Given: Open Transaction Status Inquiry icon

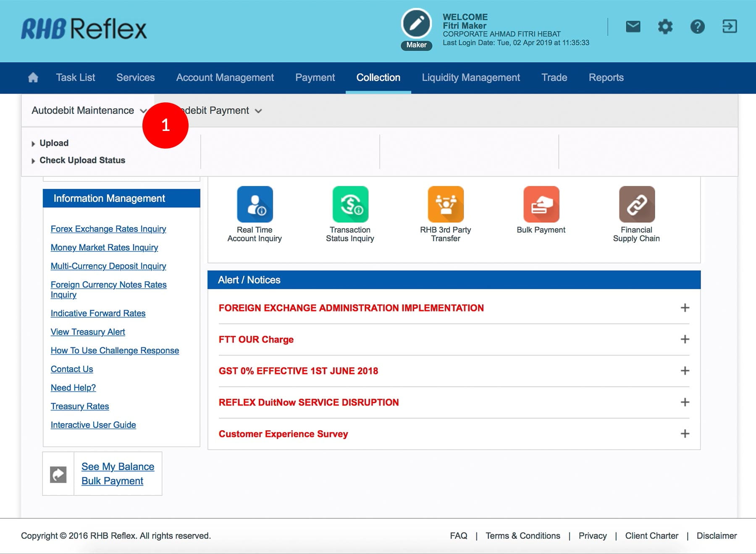Looking at the screenshot, I should [350, 204].
